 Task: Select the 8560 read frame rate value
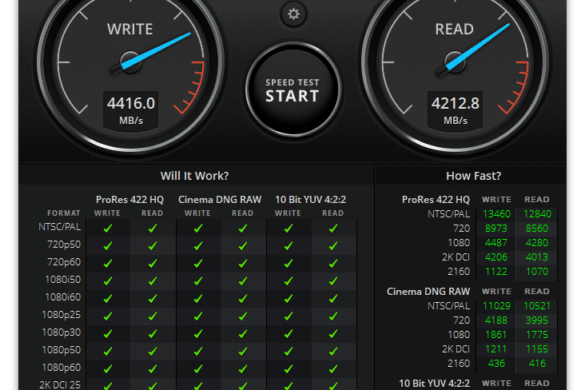click(537, 228)
